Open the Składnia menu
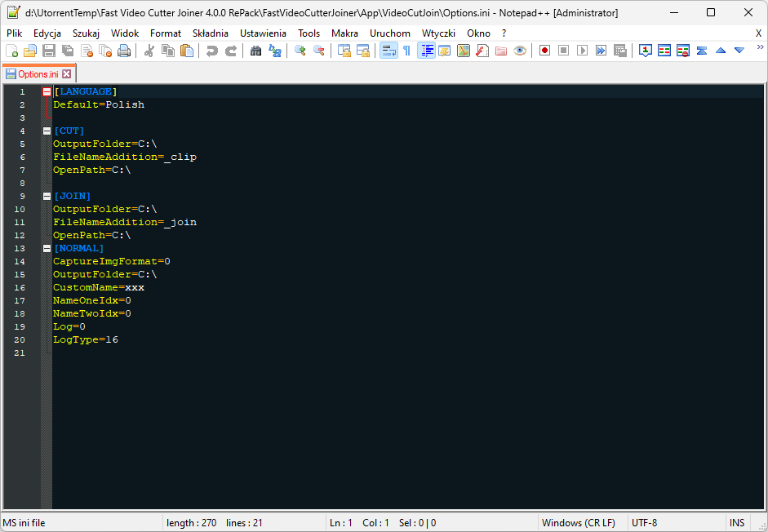768x532 pixels. 210,33
